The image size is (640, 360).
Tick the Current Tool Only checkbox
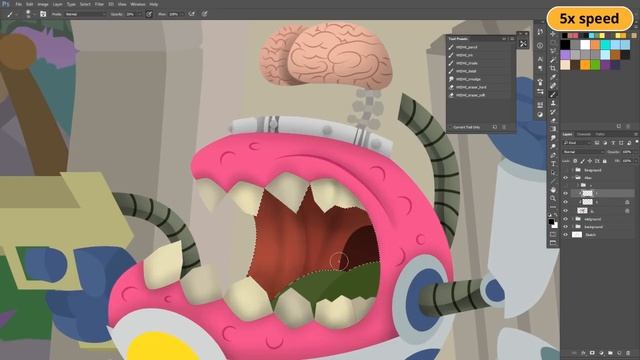[451, 127]
